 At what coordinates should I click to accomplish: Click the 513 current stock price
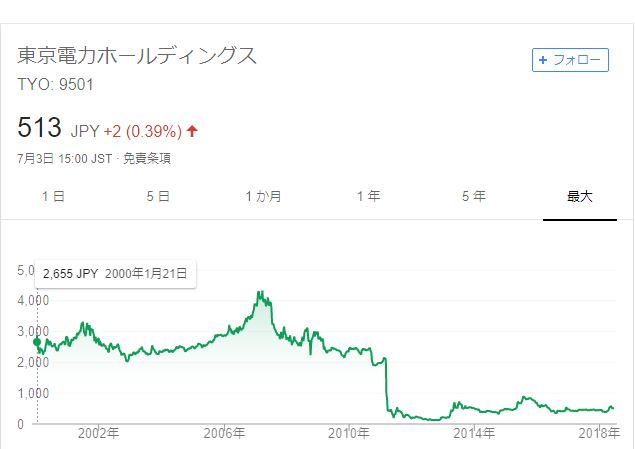pyautogui.click(x=39, y=127)
